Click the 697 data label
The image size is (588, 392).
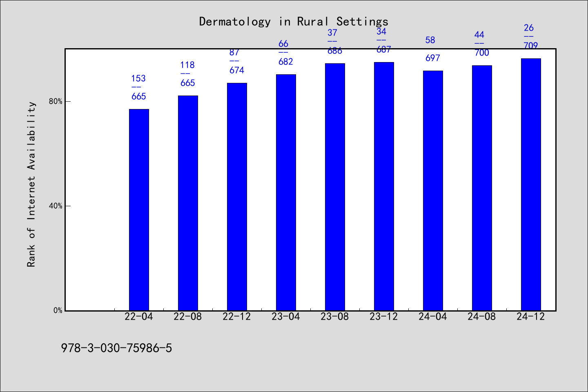pyautogui.click(x=433, y=58)
